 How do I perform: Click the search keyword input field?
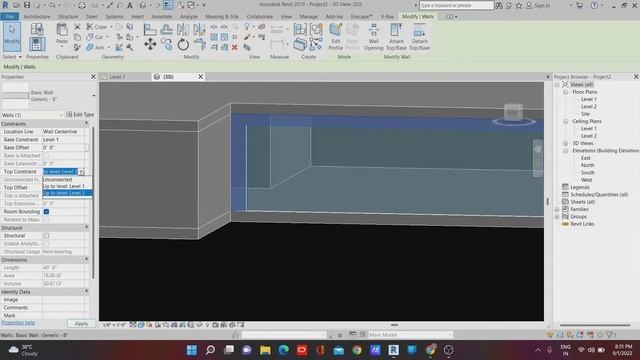click(456, 5)
